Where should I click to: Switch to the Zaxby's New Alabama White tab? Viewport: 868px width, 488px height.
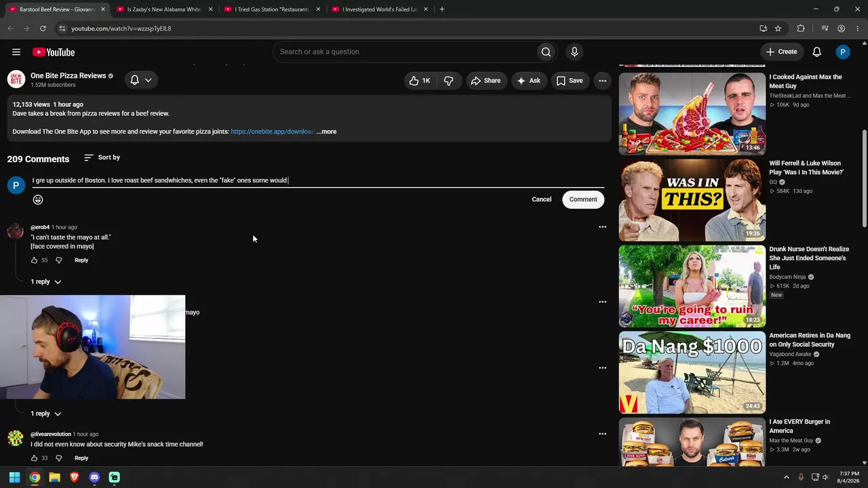tap(164, 9)
